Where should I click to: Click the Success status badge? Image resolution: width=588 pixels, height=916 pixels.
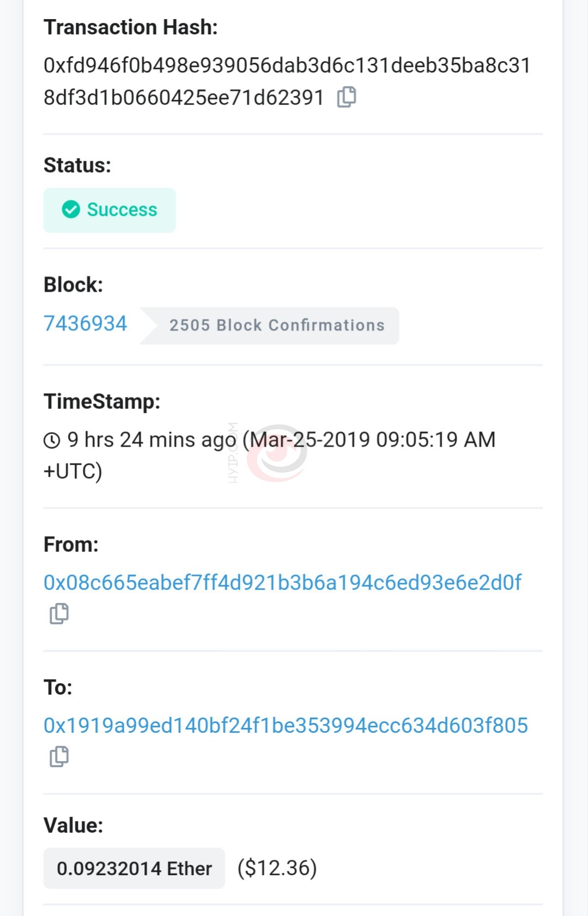(x=110, y=210)
